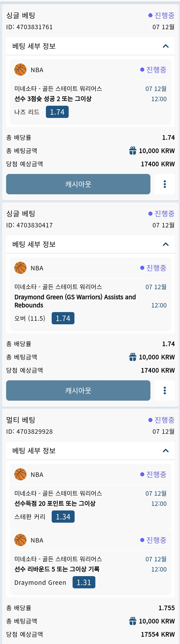Collapse 베팅 세부 정보 of second single bet
Screen dimensions: 180x644
[166, 244]
